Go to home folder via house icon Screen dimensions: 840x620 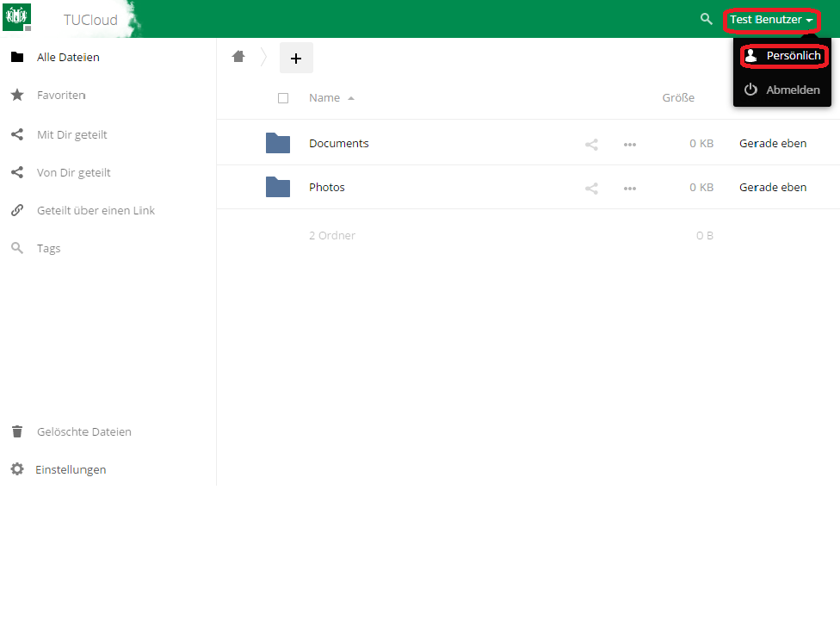(x=239, y=57)
